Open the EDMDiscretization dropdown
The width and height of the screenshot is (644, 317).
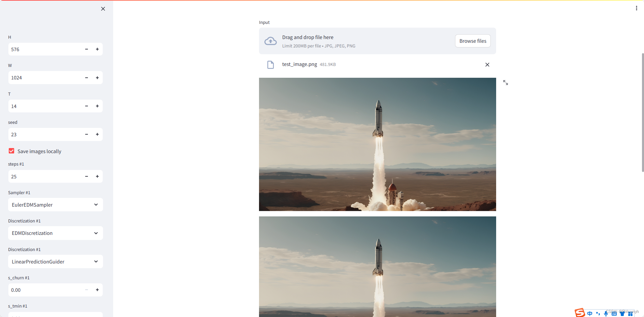(56, 233)
